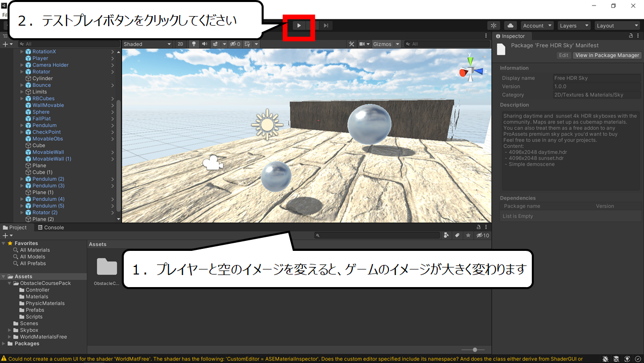
Task: Toggle the Gizmos button
Action: pos(382,44)
